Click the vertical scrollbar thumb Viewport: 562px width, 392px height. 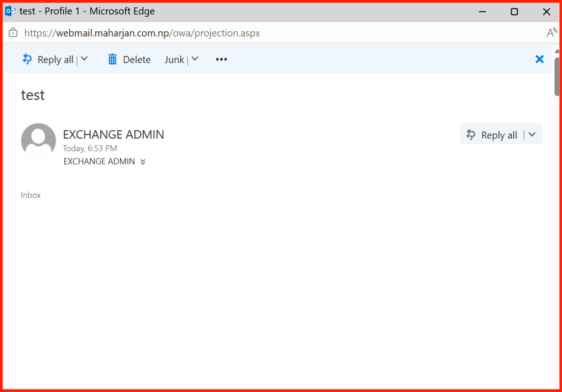557,76
